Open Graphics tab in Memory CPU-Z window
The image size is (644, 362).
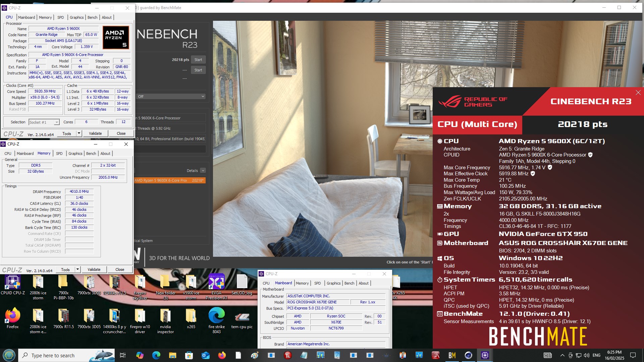pyautogui.click(x=75, y=154)
